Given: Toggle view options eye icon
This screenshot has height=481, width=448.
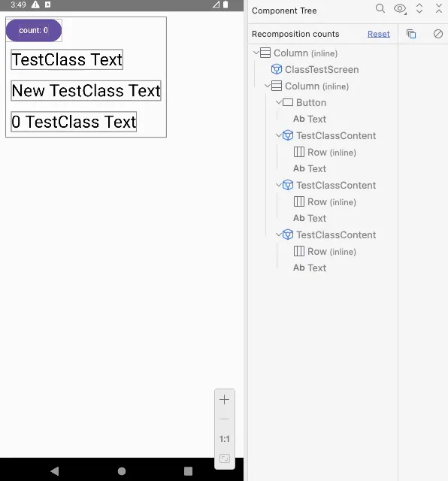Looking at the screenshot, I should point(400,9).
